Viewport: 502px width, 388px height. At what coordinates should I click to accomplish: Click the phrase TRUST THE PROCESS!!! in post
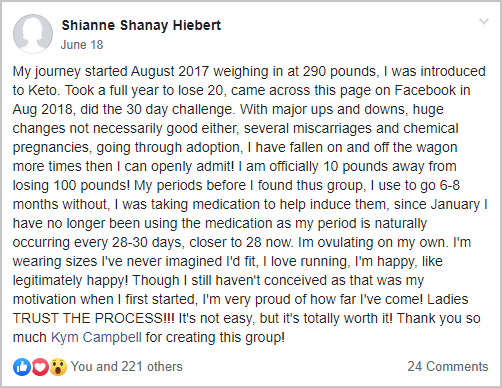(93, 318)
